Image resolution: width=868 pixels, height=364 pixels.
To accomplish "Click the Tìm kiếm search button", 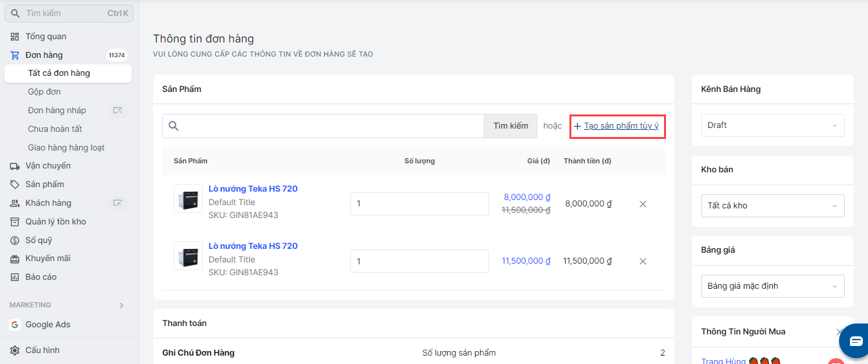I will click(510, 126).
